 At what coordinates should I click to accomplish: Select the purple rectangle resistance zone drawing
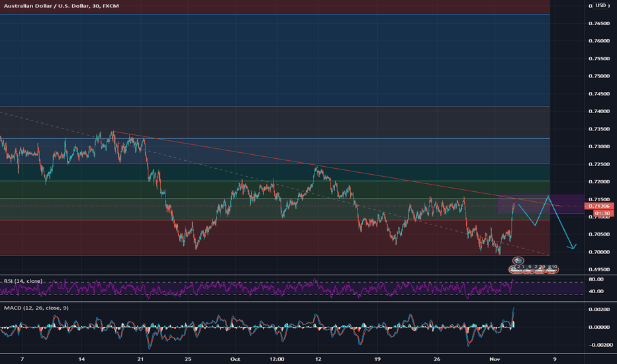tap(542, 205)
